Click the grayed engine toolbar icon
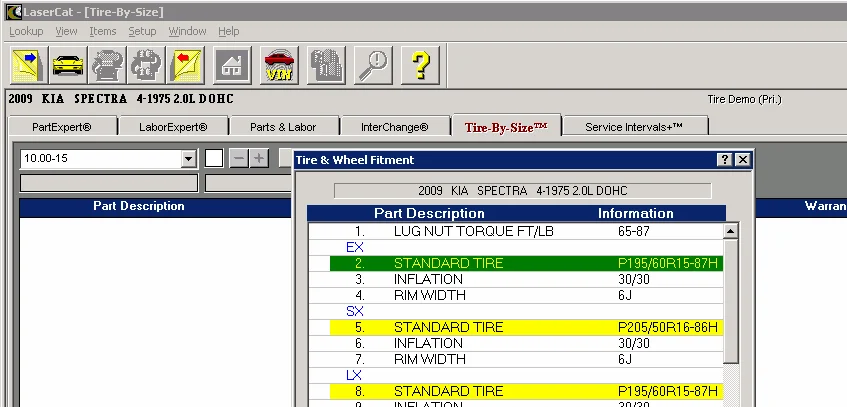 point(107,65)
